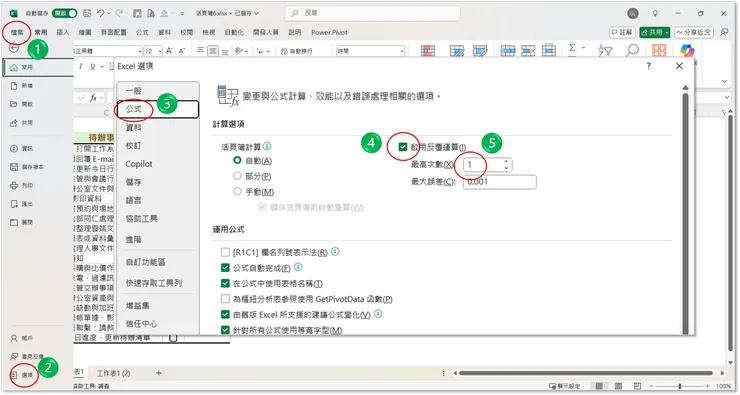Image resolution: width=740 pixels, height=395 pixels.
Task: Click the Sort & Filter icon
Action: [x=605, y=50]
